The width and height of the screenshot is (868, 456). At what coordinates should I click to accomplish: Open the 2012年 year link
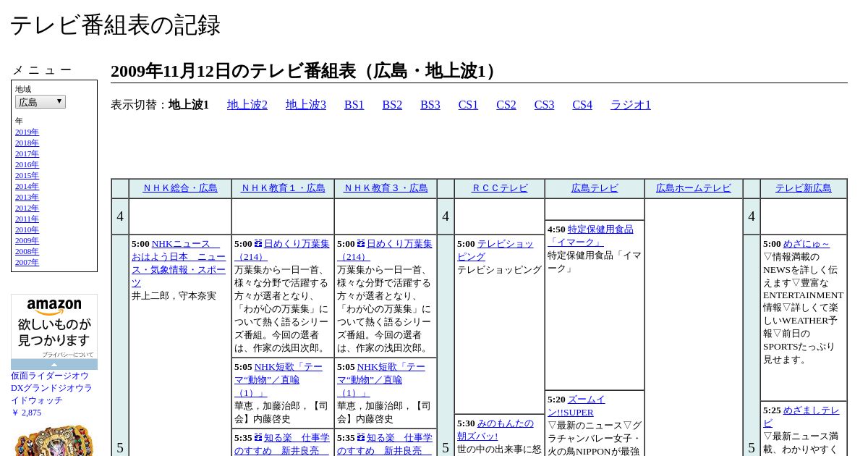[x=27, y=208]
